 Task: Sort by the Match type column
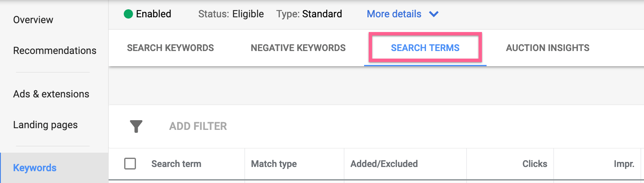coord(274,164)
